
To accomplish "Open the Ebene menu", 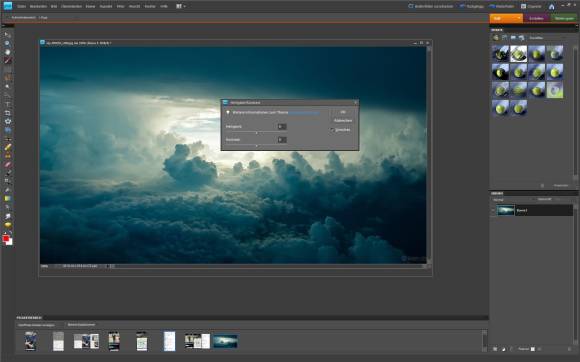I will (x=90, y=6).
